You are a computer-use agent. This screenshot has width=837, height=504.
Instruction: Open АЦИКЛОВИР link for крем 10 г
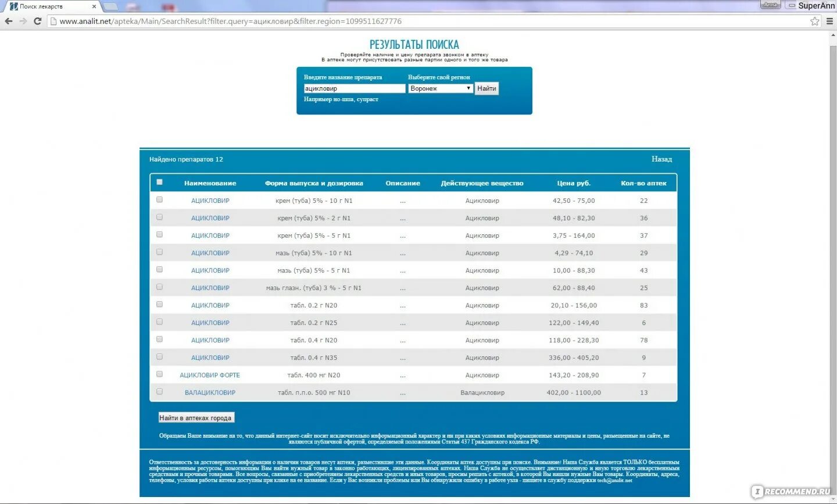(x=210, y=201)
